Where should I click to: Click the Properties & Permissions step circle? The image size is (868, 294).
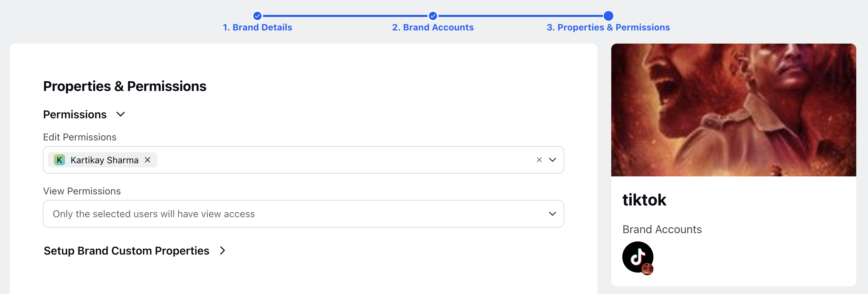pyautogui.click(x=608, y=16)
